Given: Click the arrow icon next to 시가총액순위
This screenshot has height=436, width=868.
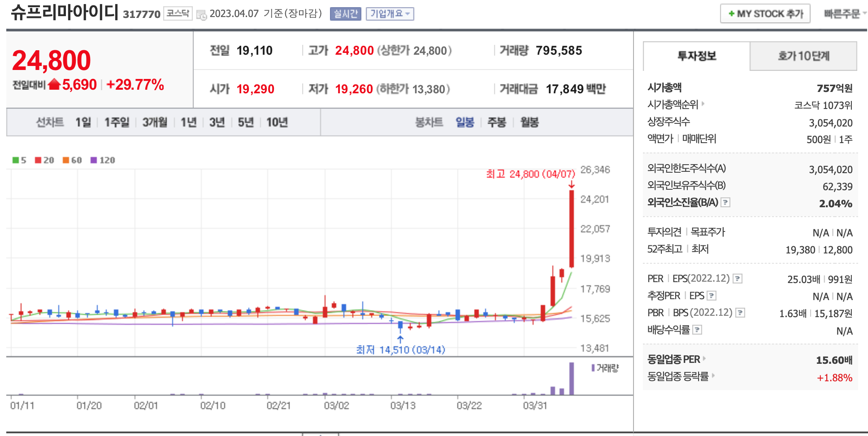Looking at the screenshot, I should point(703,104).
